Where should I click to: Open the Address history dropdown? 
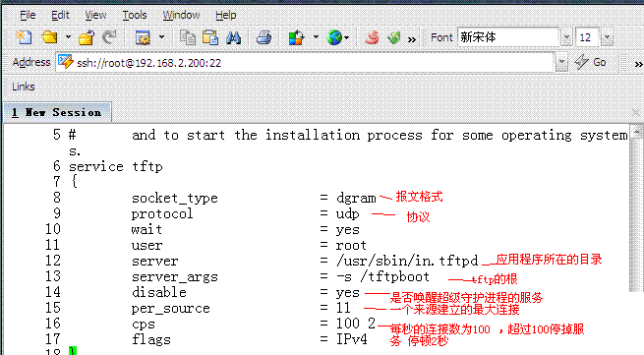[561, 63]
